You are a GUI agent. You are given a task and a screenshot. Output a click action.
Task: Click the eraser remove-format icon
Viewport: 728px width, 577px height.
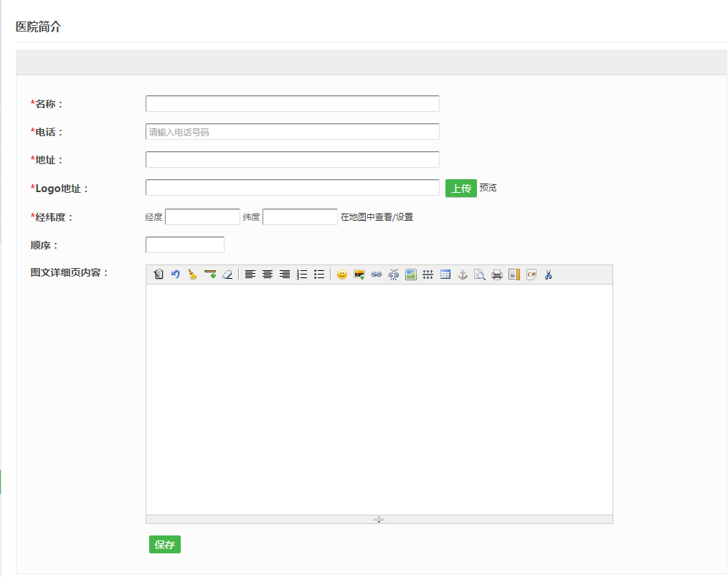tap(227, 275)
